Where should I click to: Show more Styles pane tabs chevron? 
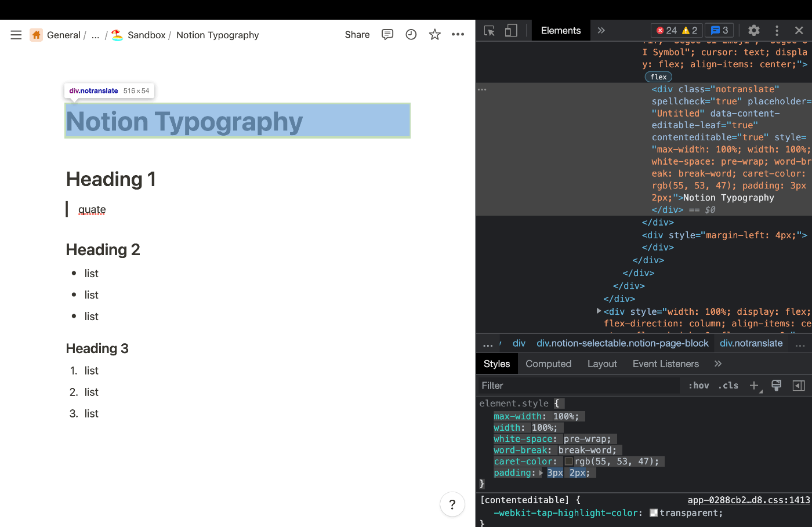coord(718,364)
